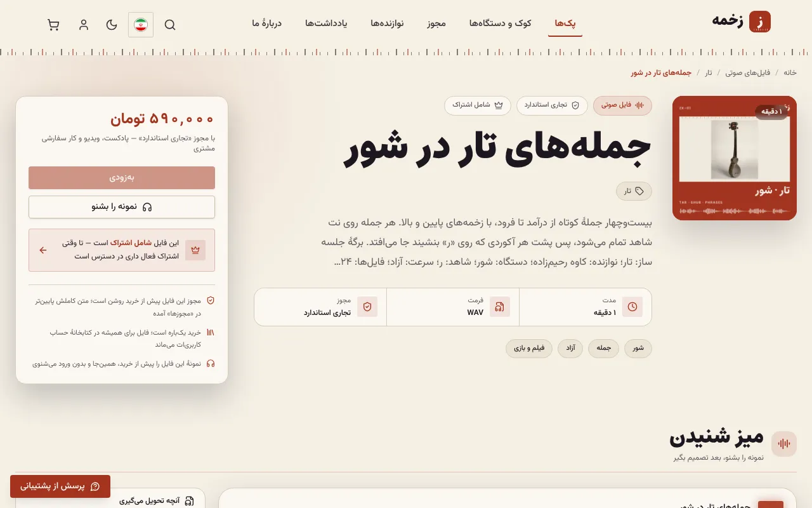Select the آزاد tag chip
812x508 pixels.
click(570, 349)
